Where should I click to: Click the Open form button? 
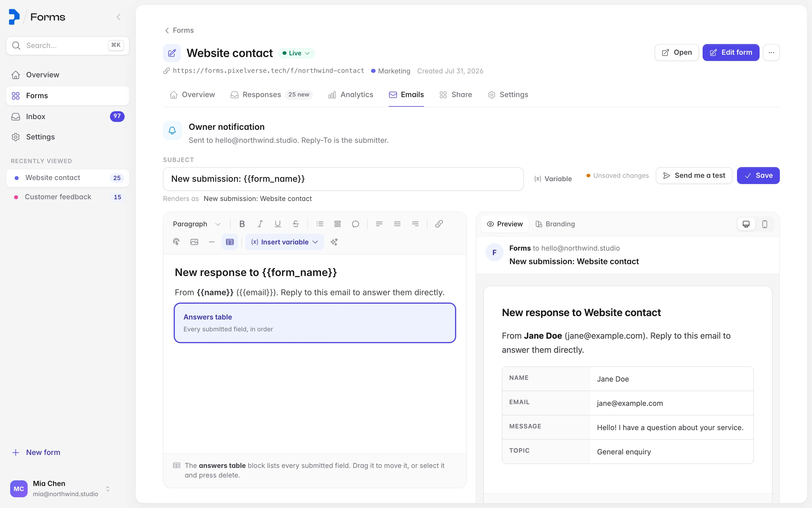click(x=677, y=52)
